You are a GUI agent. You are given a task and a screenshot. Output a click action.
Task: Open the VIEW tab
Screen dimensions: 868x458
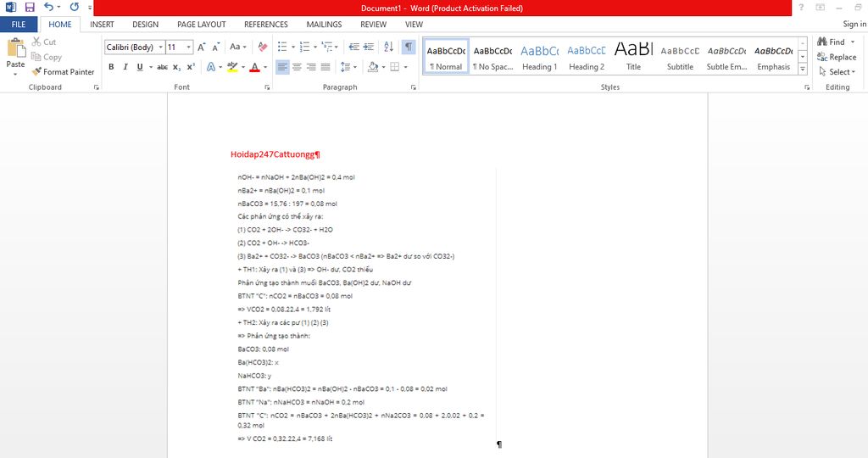point(414,25)
